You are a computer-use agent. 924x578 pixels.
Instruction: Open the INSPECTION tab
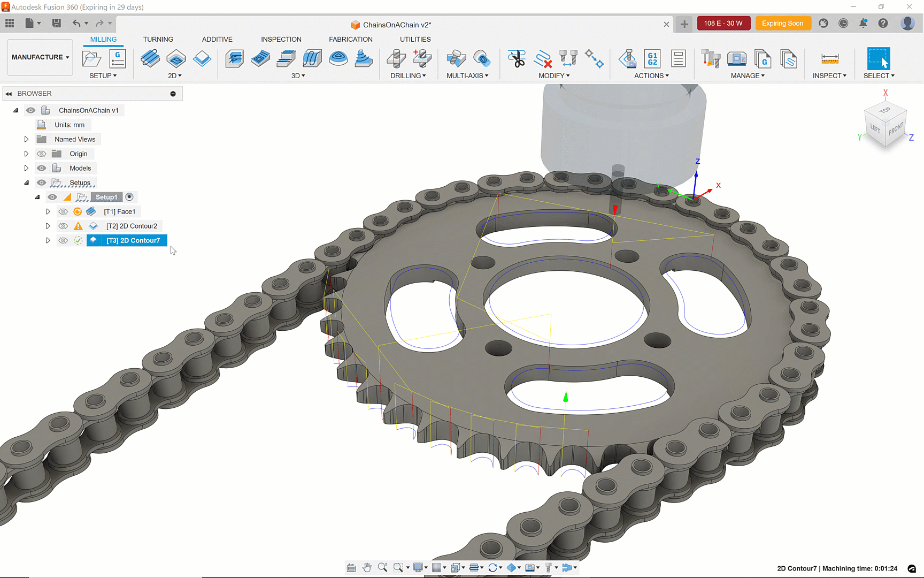click(281, 40)
